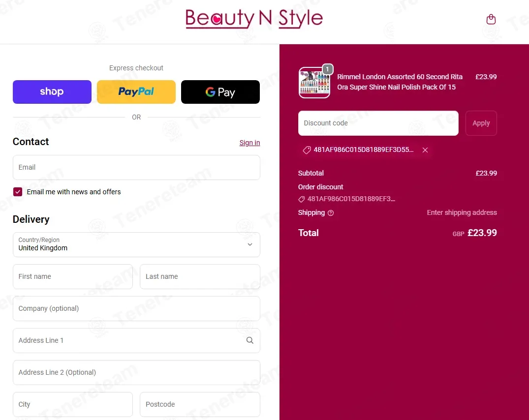Focus the Last name field

point(200,276)
